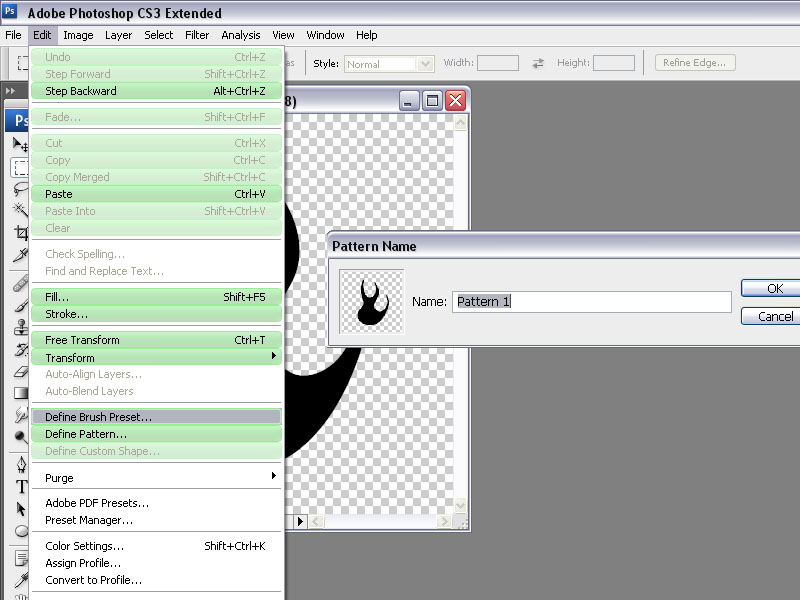Select the Pen tool
The image size is (800, 600).
[20, 465]
